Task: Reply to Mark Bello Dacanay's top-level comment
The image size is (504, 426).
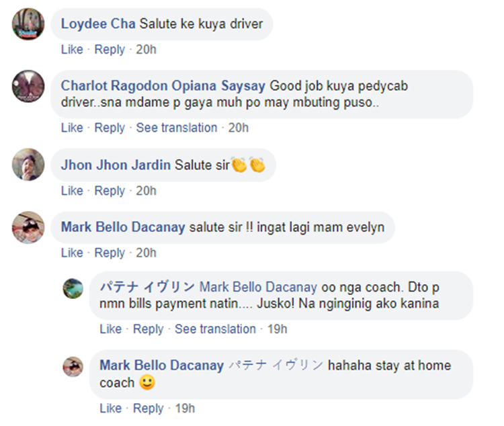Action: pos(110,253)
